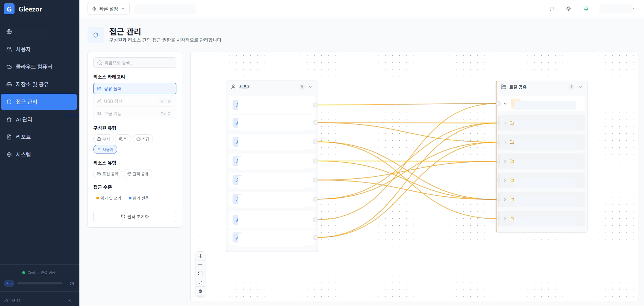Image resolution: width=644 pixels, height=306 pixels.
Task: Open notifications bell icon
Action: point(586,9)
